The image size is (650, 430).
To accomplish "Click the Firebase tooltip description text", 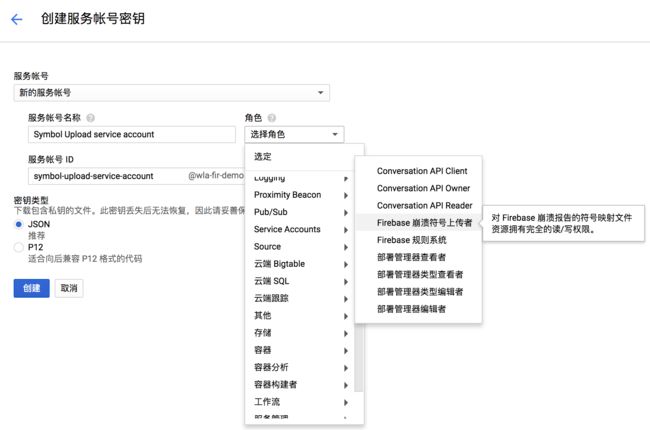I will point(562,224).
